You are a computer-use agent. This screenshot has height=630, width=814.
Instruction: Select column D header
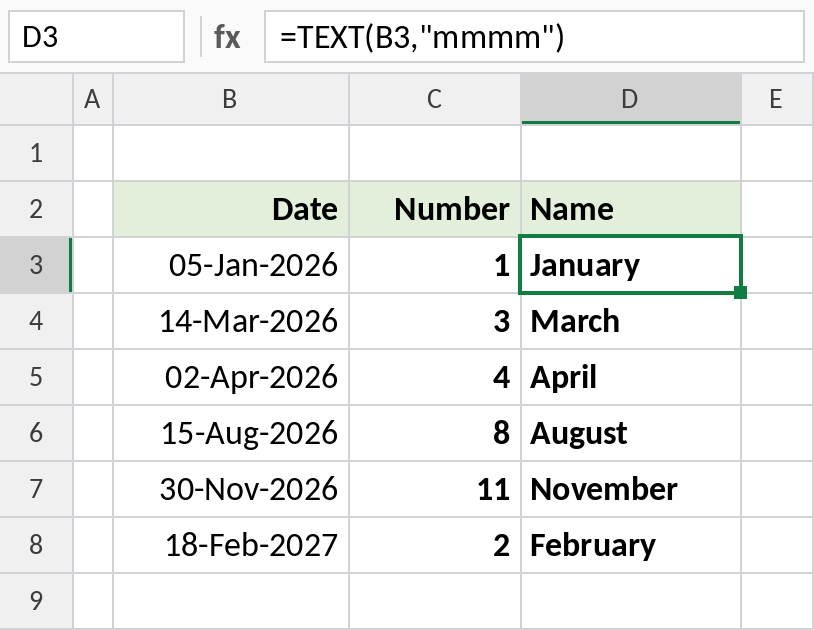tap(631, 99)
